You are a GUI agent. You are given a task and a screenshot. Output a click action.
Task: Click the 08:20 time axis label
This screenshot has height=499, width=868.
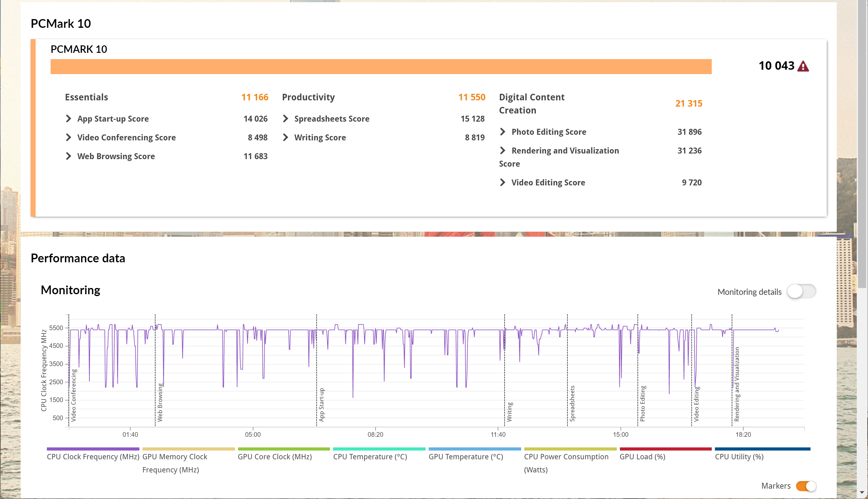pyautogui.click(x=375, y=435)
